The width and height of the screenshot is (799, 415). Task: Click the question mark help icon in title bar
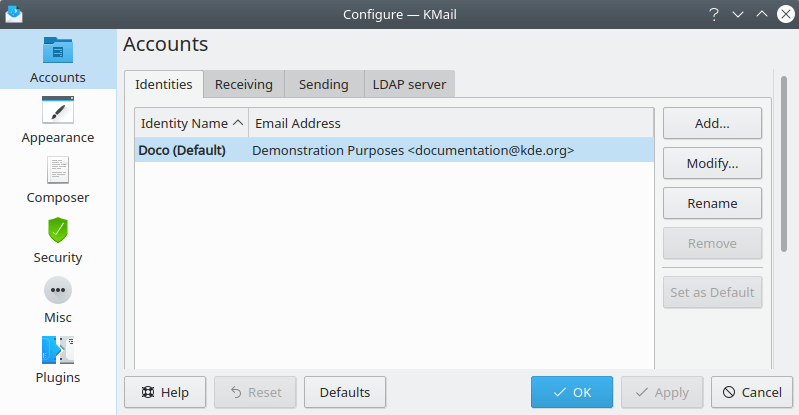pyautogui.click(x=714, y=14)
